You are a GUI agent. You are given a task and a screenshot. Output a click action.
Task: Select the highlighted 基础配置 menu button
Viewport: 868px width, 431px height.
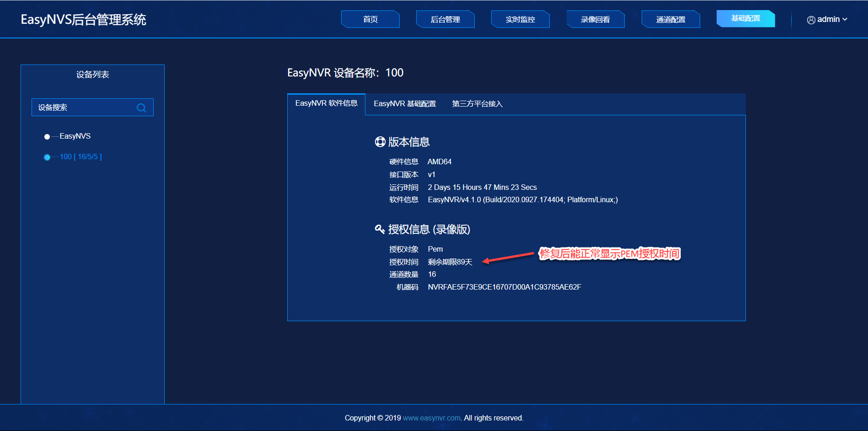[x=746, y=18]
